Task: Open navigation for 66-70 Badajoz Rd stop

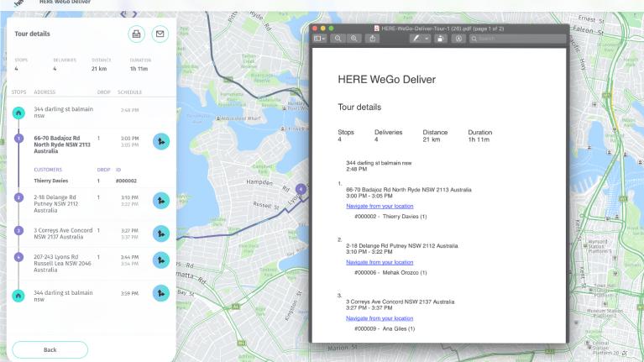Action: coord(161,141)
